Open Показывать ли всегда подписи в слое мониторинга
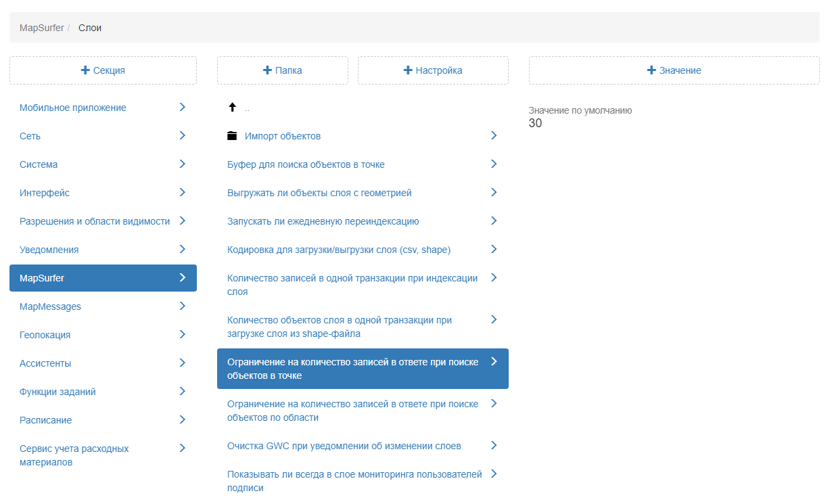 point(363,481)
